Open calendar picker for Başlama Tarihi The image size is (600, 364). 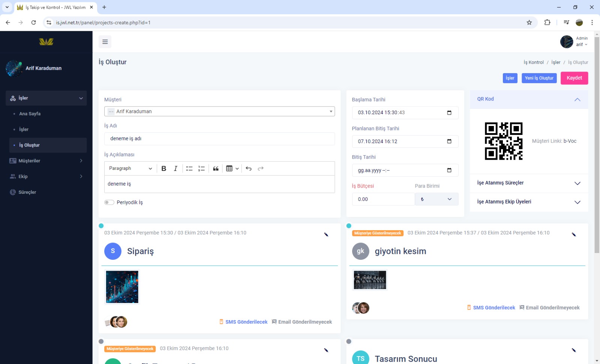pyautogui.click(x=449, y=113)
